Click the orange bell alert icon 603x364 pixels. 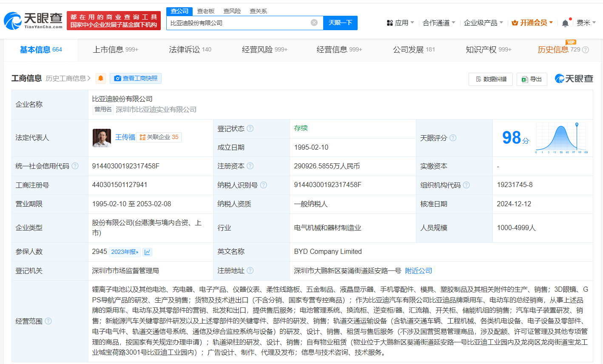tap(101, 78)
